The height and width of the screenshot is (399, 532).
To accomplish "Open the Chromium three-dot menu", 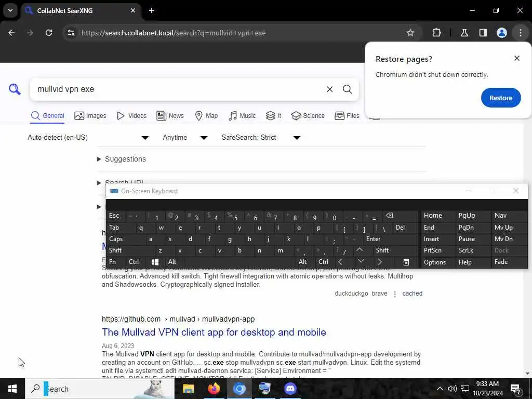I will point(521,33).
